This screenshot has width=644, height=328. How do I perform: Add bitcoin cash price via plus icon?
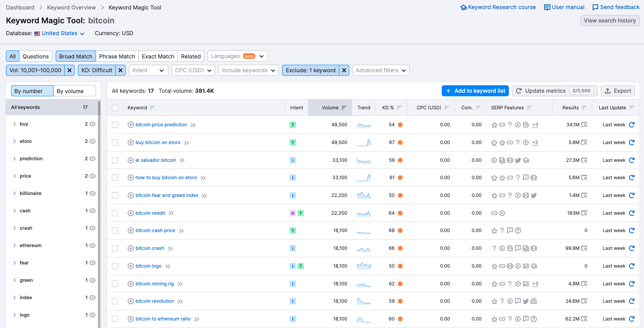(131, 231)
